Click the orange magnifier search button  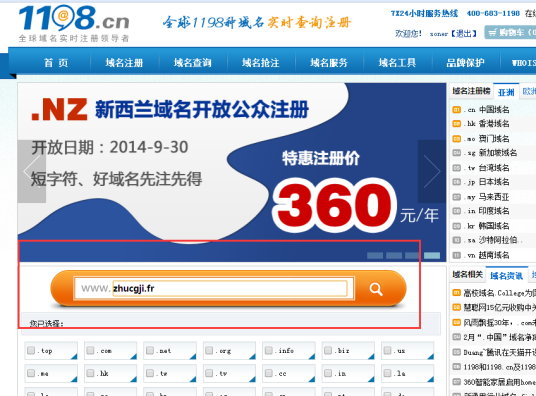[376, 289]
